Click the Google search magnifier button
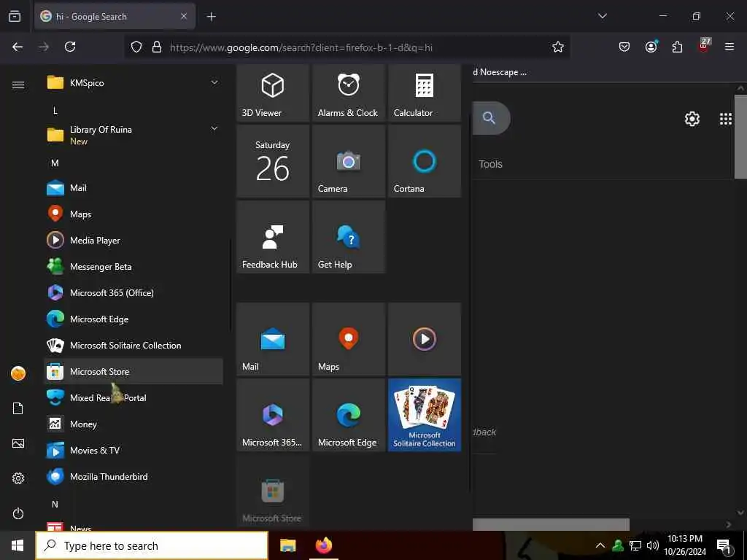This screenshot has height=560, width=747. click(x=489, y=117)
